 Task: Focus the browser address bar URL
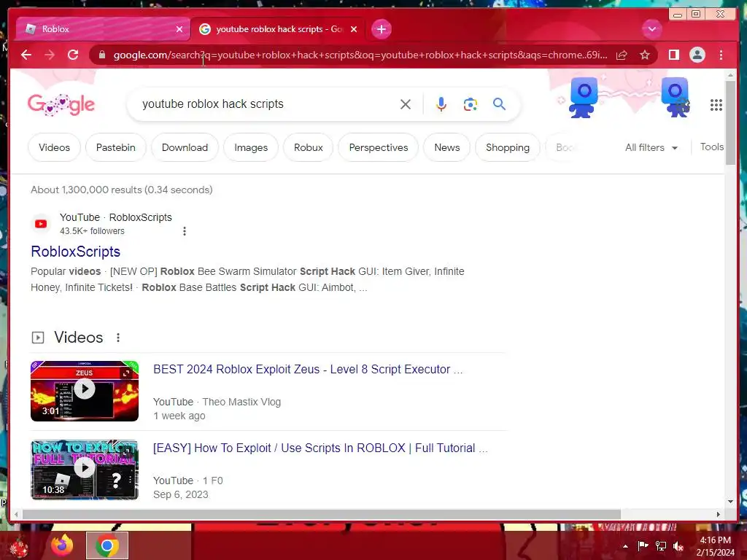360,55
